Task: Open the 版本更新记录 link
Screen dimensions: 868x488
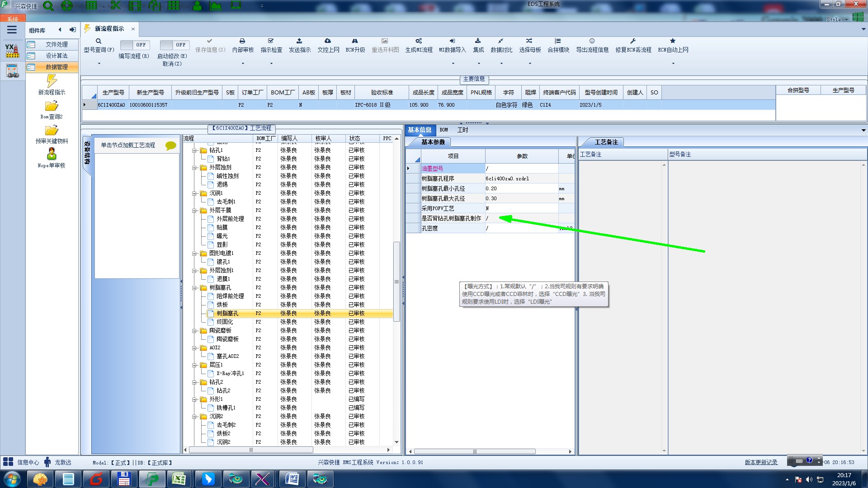Action: [x=761, y=462]
